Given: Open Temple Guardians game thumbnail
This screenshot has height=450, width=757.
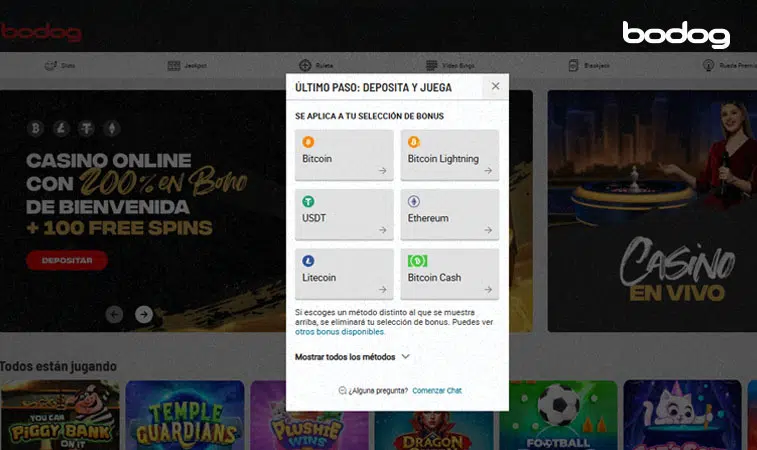Looking at the screenshot, I should tap(181, 415).
